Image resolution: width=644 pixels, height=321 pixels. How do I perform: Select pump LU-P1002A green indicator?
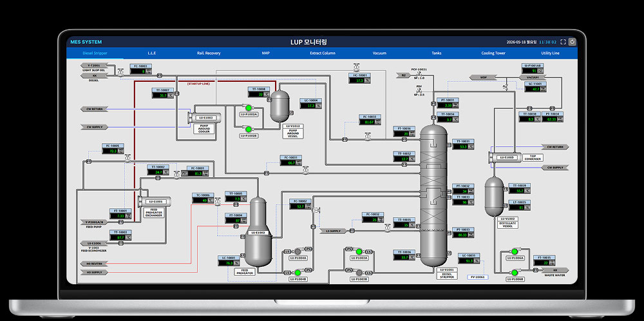(248, 107)
